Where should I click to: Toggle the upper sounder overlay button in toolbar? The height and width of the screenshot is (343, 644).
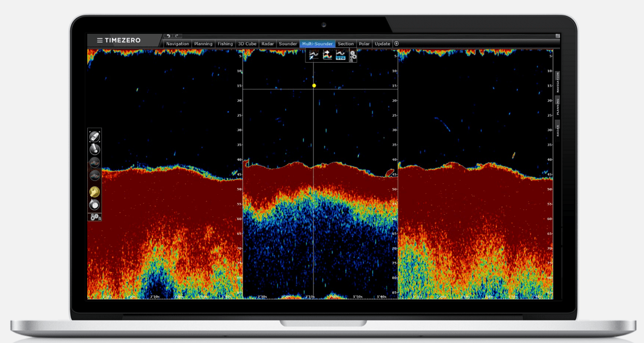pyautogui.click(x=94, y=163)
